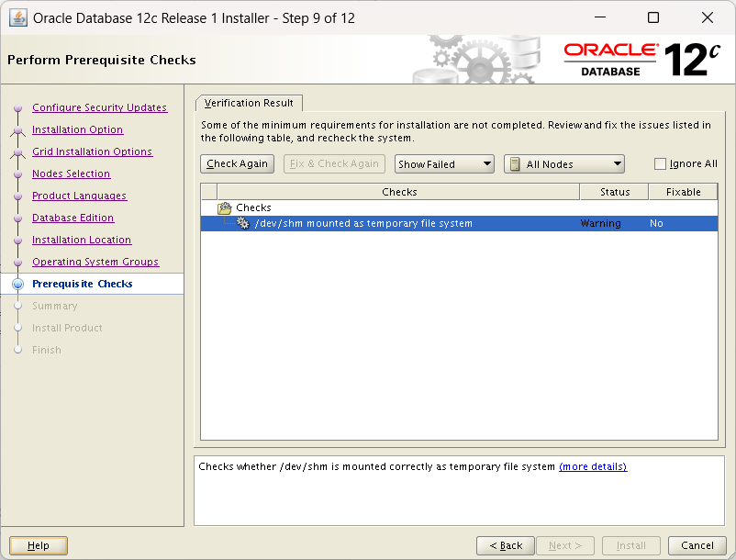Screen dimensions: 736x560
Task: Select the Checks root tree node
Action: (x=253, y=207)
